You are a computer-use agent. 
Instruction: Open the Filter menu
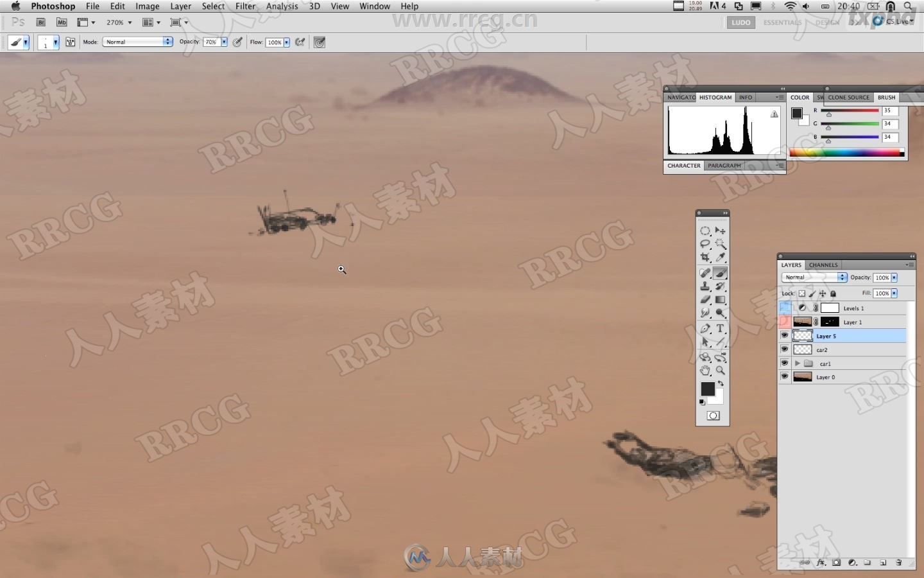(245, 6)
